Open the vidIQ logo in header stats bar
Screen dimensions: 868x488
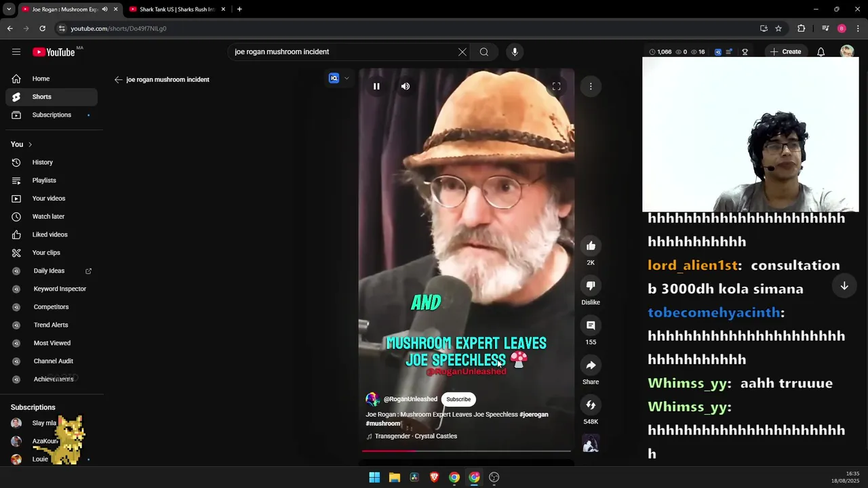[x=718, y=52]
